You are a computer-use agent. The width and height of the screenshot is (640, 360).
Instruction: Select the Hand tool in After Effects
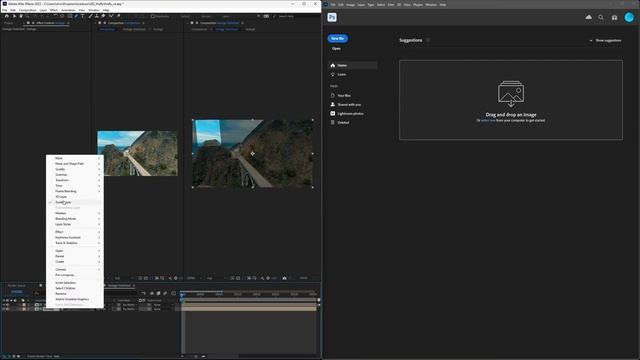coord(21,16)
